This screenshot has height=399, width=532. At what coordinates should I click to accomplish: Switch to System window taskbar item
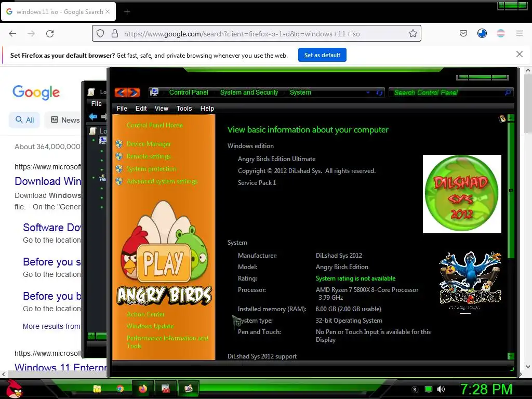click(x=188, y=389)
